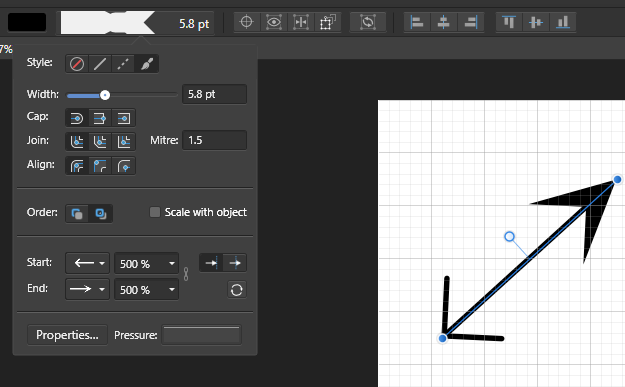The width and height of the screenshot is (625, 387).
Task: Open the End arrowhead size 500 % dropdown
Action: click(x=146, y=289)
